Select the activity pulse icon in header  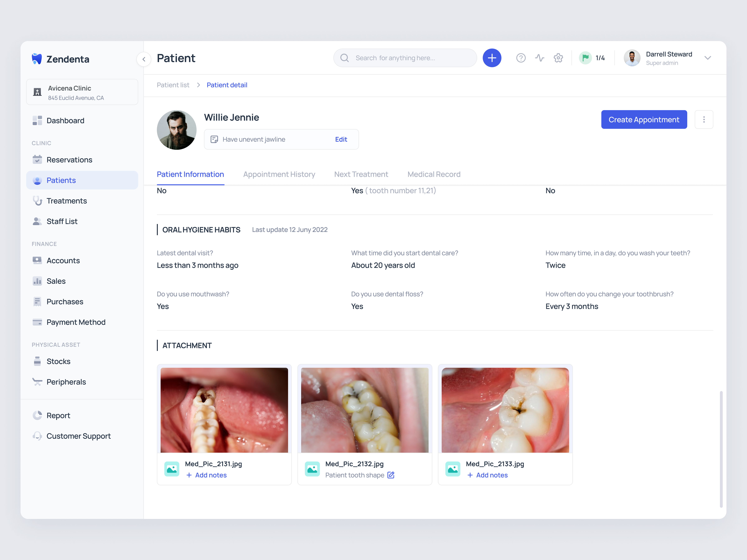[x=540, y=58]
